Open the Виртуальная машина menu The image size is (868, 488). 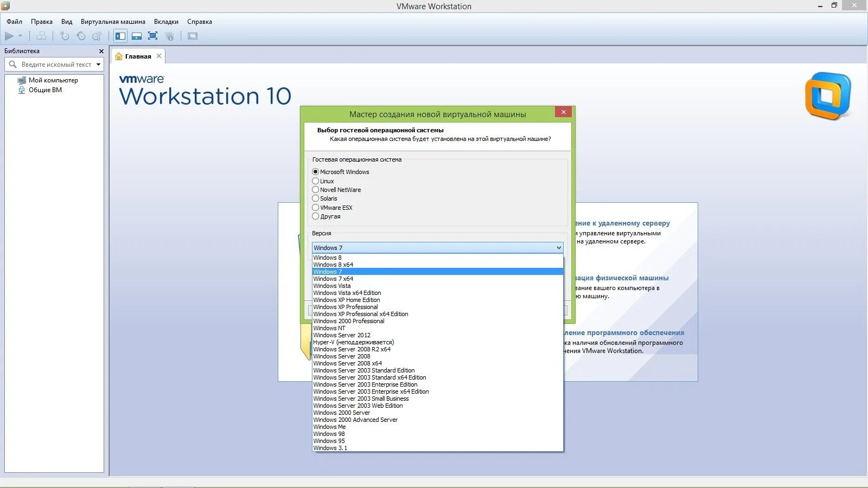113,22
